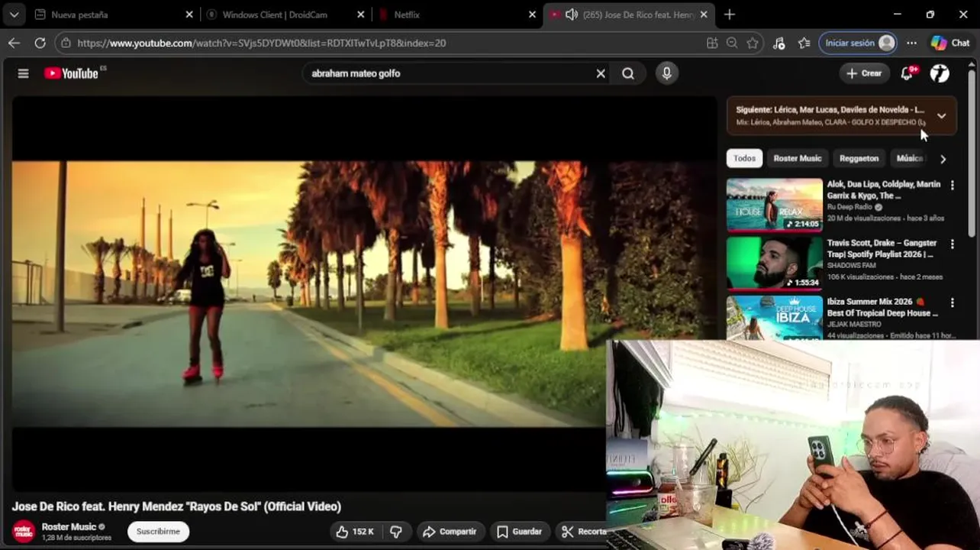
Task: Click the Recortar clip button
Action: tap(582, 532)
